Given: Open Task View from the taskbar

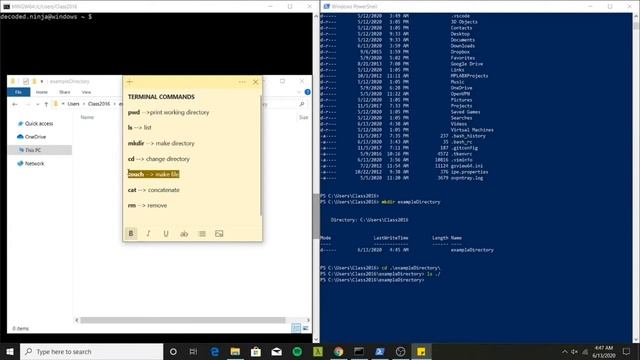Looking at the screenshot, I should point(193,351).
